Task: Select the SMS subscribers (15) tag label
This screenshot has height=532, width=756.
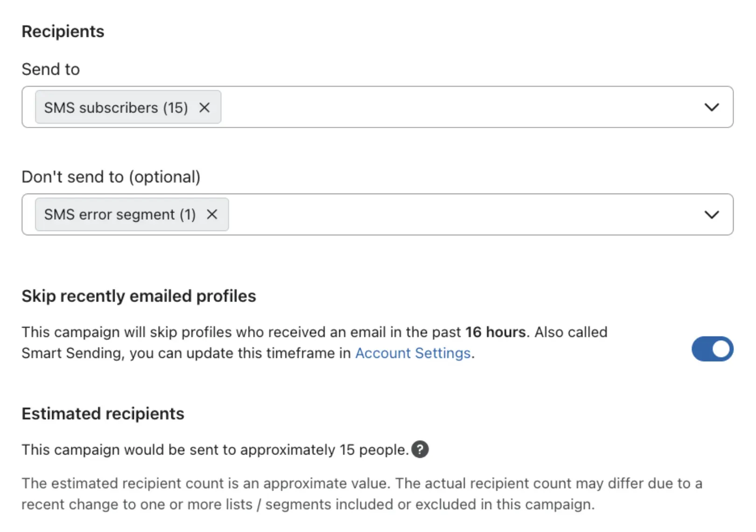Action: point(116,108)
